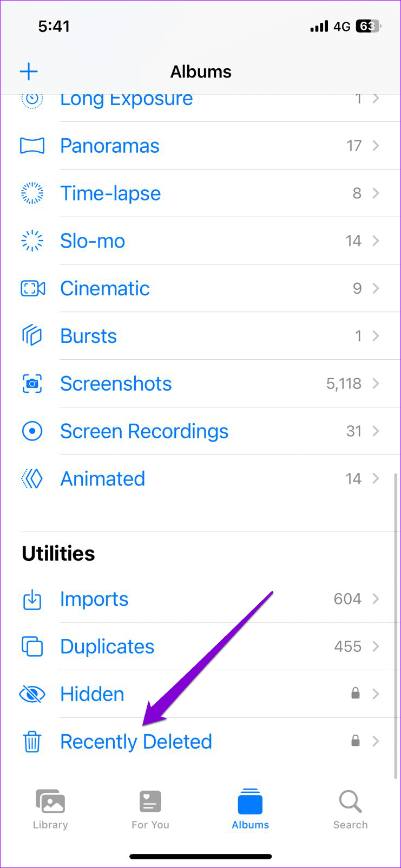Open the Screenshots album label
Viewport: 401px width, 868px height.
tap(116, 384)
